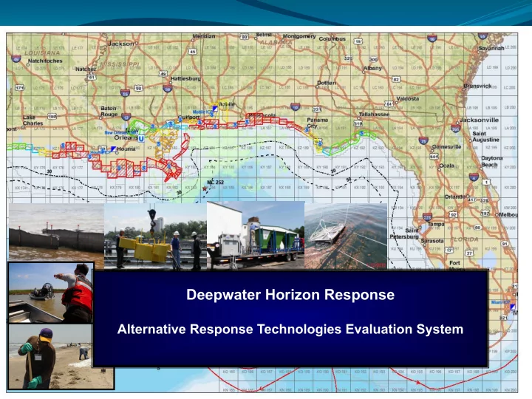This screenshot has width=532, height=399.
Task: Click the Interstate 275 shield near Tampa
Action: 428,217
